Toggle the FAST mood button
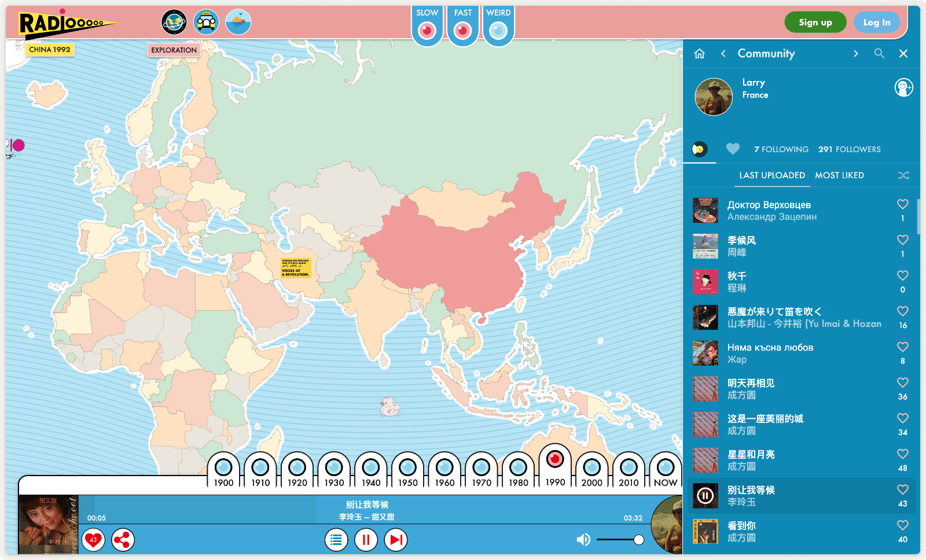The height and width of the screenshot is (560, 926). (463, 30)
